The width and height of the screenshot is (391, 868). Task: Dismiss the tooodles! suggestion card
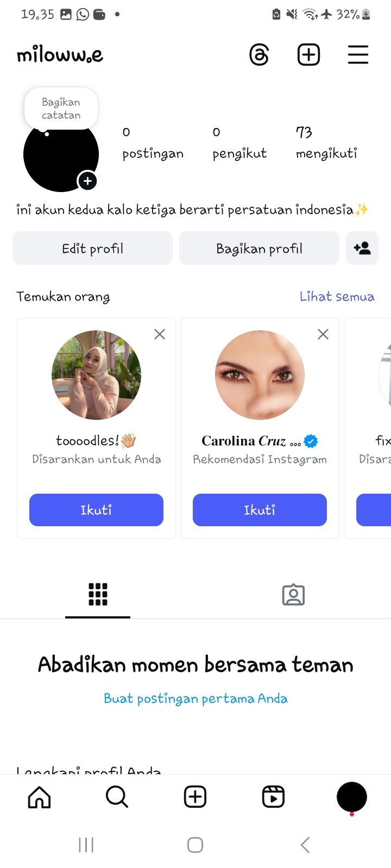click(x=160, y=334)
